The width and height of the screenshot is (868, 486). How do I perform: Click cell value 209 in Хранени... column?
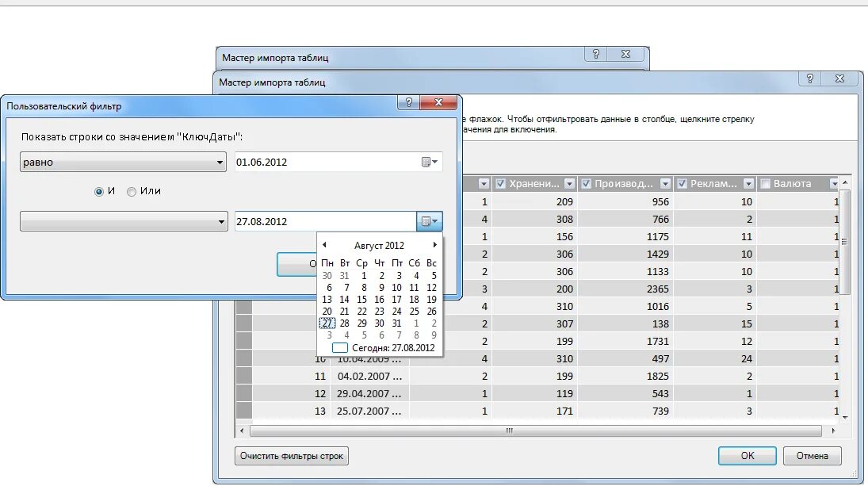click(x=535, y=202)
